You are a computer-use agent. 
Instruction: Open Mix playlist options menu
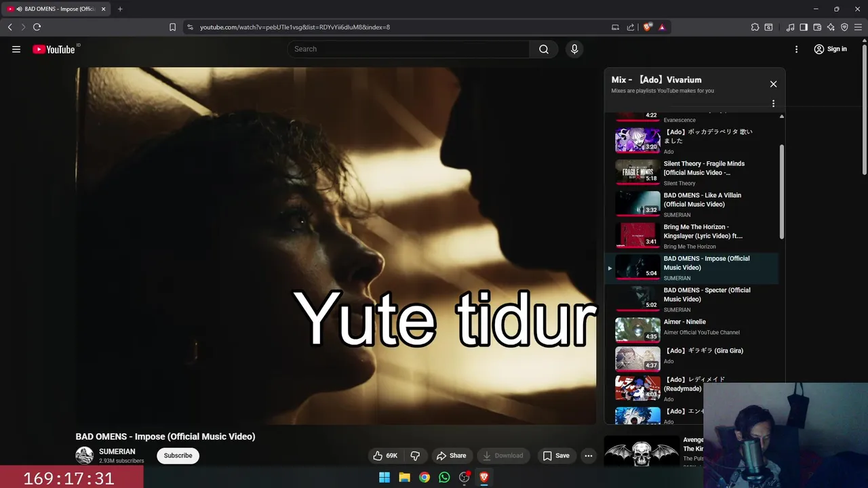pyautogui.click(x=773, y=104)
